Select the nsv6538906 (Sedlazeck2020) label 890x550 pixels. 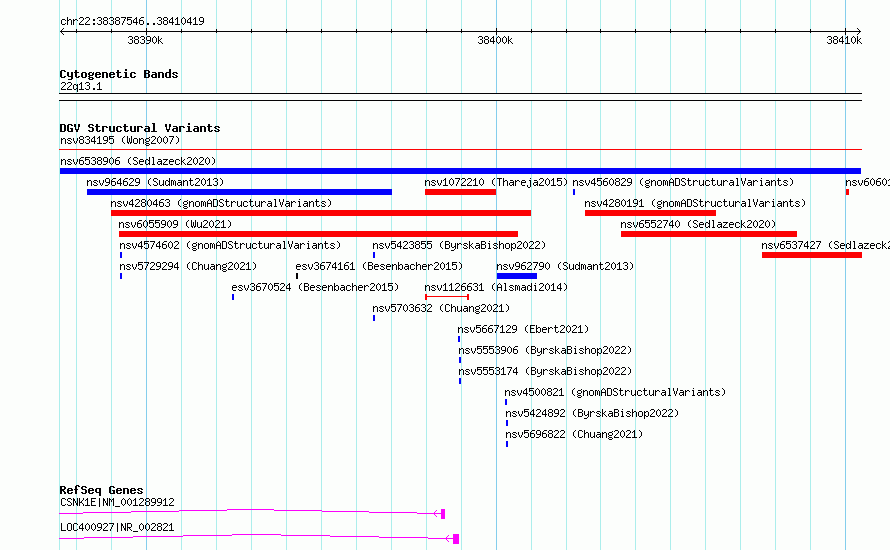(138, 161)
